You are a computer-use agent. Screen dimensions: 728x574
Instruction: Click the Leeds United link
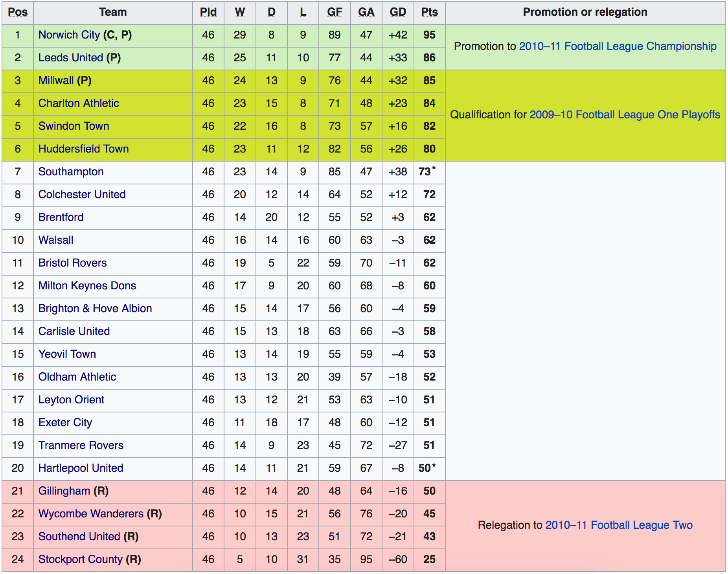(x=71, y=58)
